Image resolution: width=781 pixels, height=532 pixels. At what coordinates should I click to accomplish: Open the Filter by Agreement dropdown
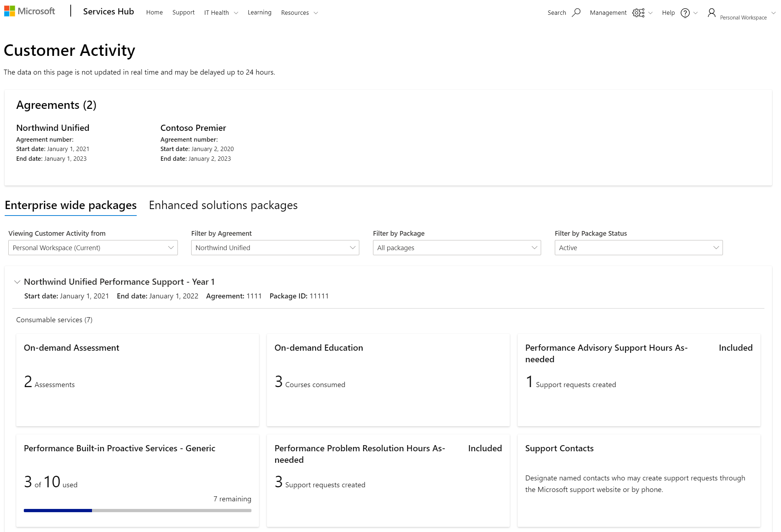pyautogui.click(x=275, y=247)
